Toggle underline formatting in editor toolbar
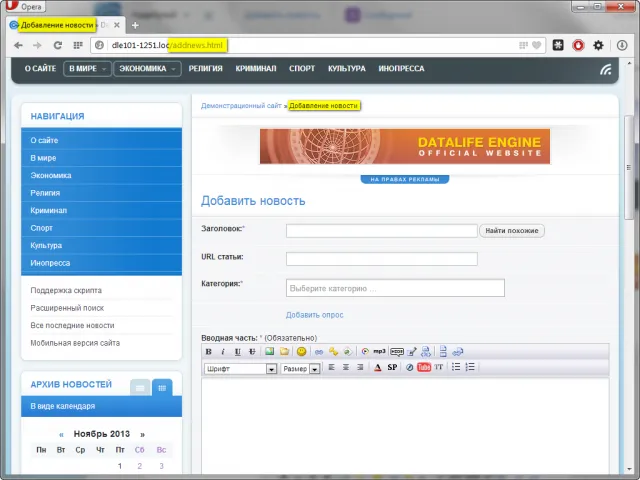Image resolution: width=640 pixels, height=480 pixels. tap(238, 351)
